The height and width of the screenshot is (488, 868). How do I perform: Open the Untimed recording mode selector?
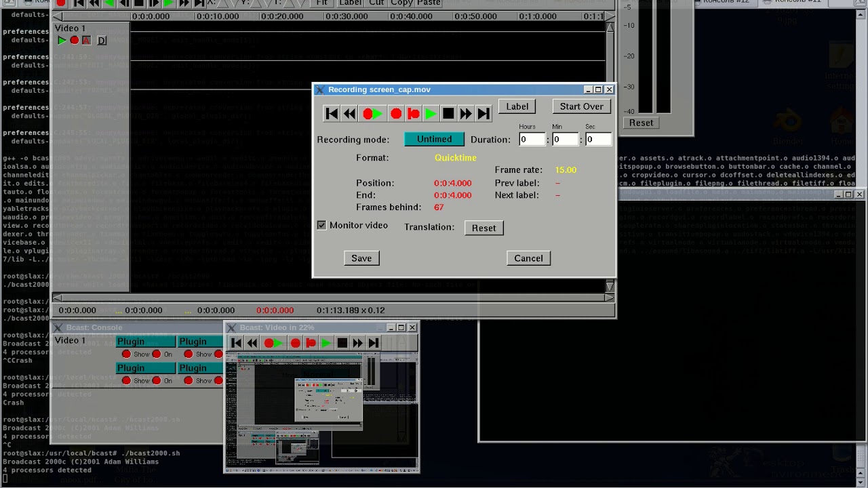[434, 139]
